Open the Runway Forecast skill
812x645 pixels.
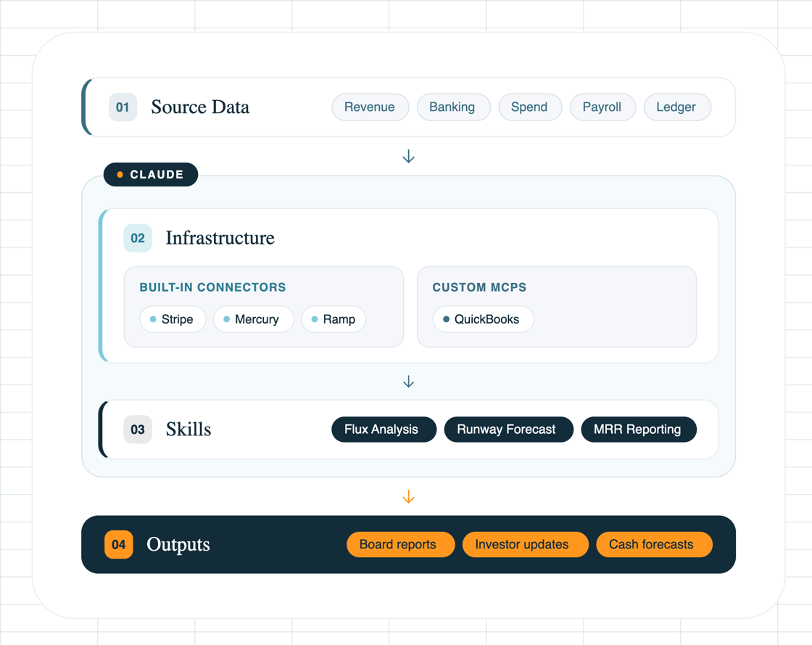(508, 430)
